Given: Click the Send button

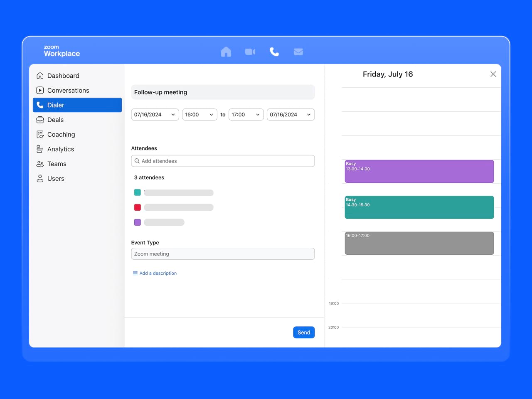Looking at the screenshot, I should (304, 332).
